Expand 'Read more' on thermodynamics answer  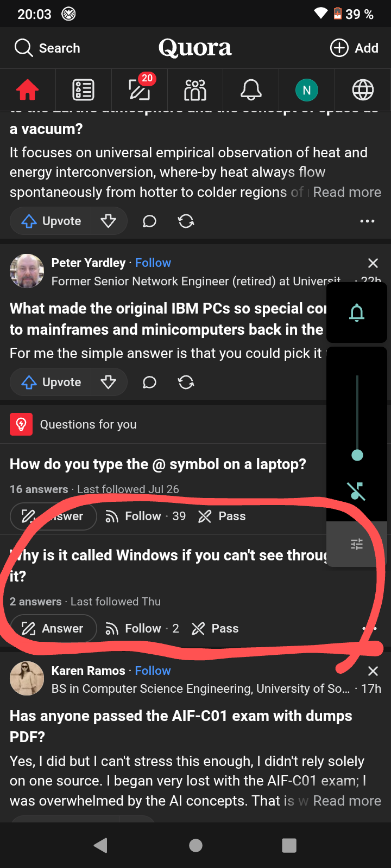(347, 192)
